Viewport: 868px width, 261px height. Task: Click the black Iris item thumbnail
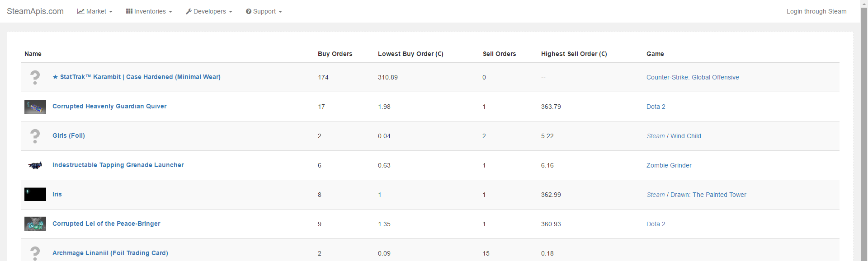35,195
